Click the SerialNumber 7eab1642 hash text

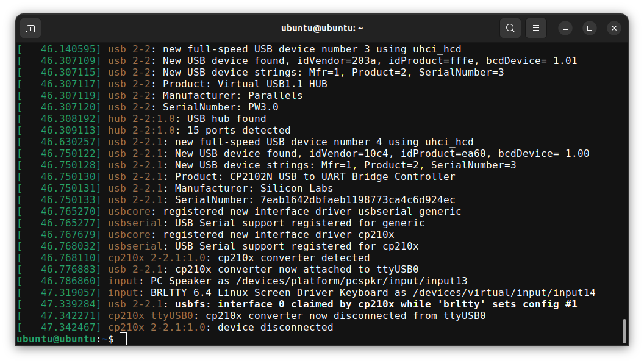[x=358, y=199]
